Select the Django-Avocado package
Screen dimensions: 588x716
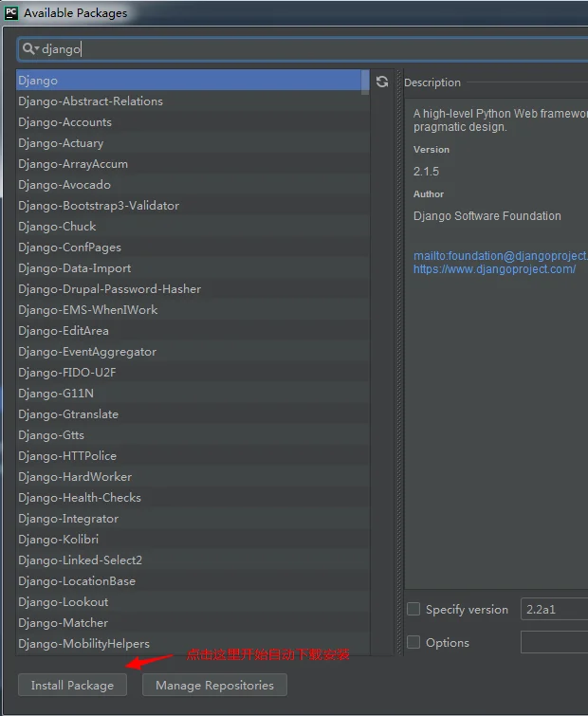click(193, 185)
